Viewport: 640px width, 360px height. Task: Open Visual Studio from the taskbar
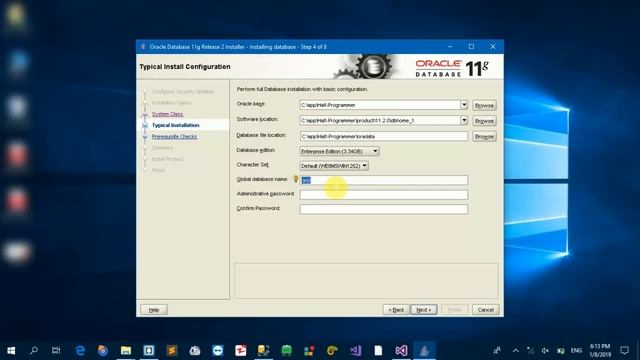[x=401, y=350]
